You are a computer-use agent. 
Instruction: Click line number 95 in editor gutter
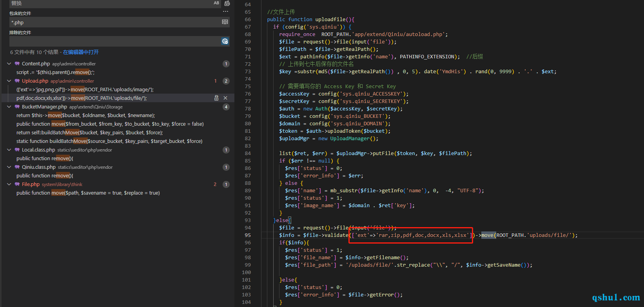(248, 235)
